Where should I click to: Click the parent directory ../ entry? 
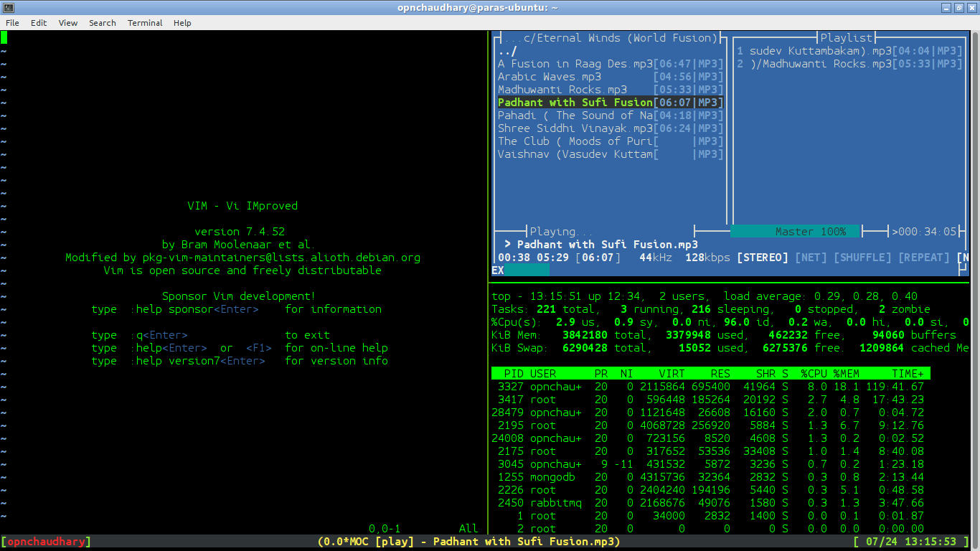(x=508, y=51)
